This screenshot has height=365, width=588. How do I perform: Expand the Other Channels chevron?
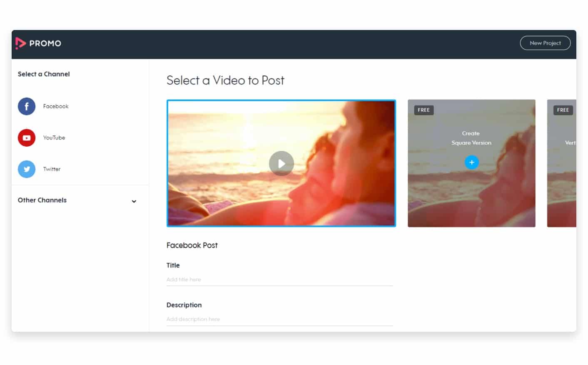134,201
